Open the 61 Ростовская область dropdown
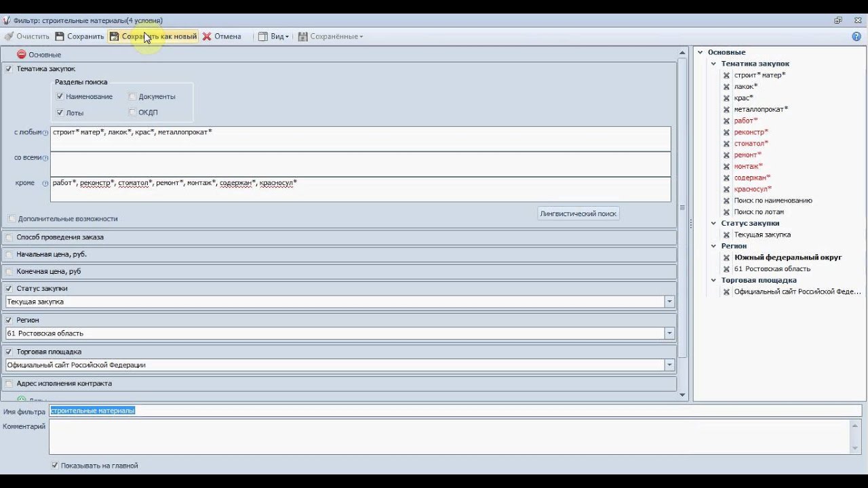The image size is (868, 488). tap(670, 333)
